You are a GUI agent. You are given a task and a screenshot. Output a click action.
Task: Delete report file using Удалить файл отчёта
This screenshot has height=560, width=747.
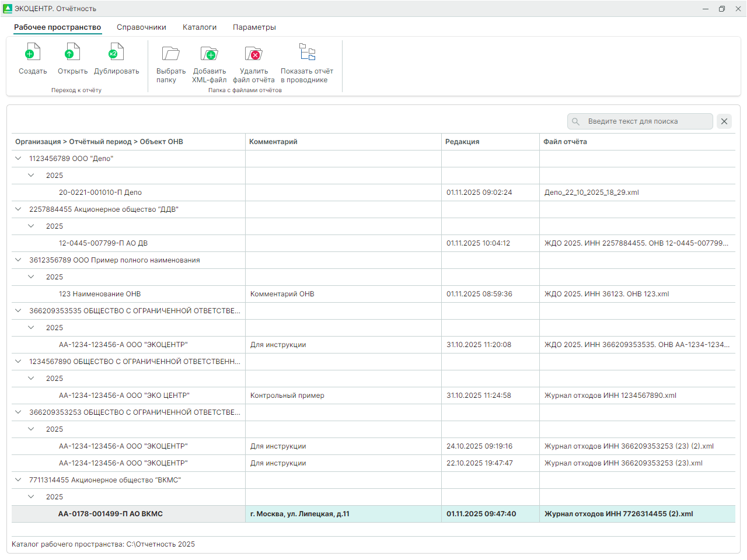click(x=253, y=54)
